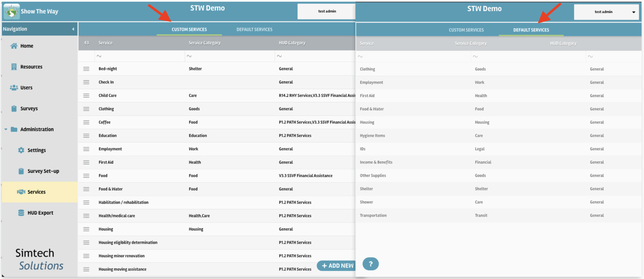The width and height of the screenshot is (644, 279).
Task: Click drag handle for Bed-night row
Action: 86,69
